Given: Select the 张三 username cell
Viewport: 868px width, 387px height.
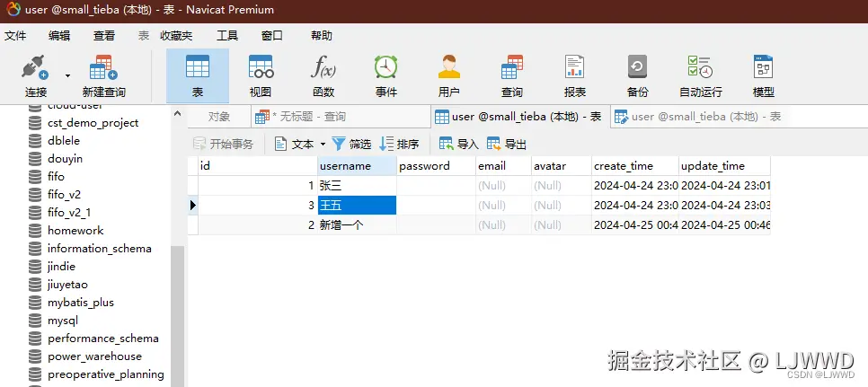Looking at the screenshot, I should tap(357, 186).
